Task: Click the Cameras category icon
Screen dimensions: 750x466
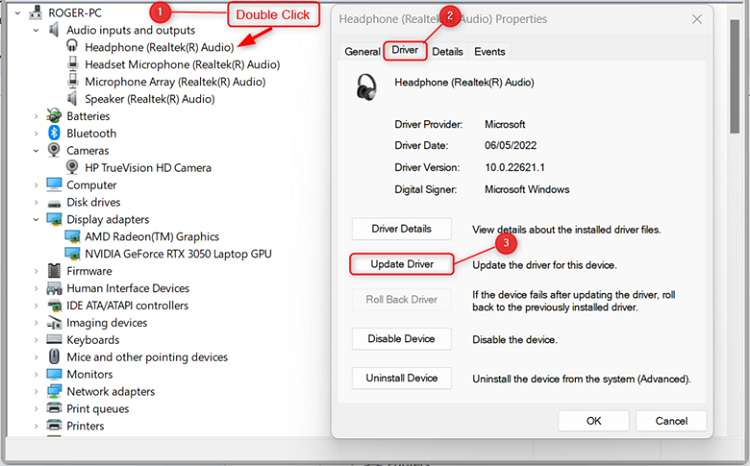Action: 54,150
